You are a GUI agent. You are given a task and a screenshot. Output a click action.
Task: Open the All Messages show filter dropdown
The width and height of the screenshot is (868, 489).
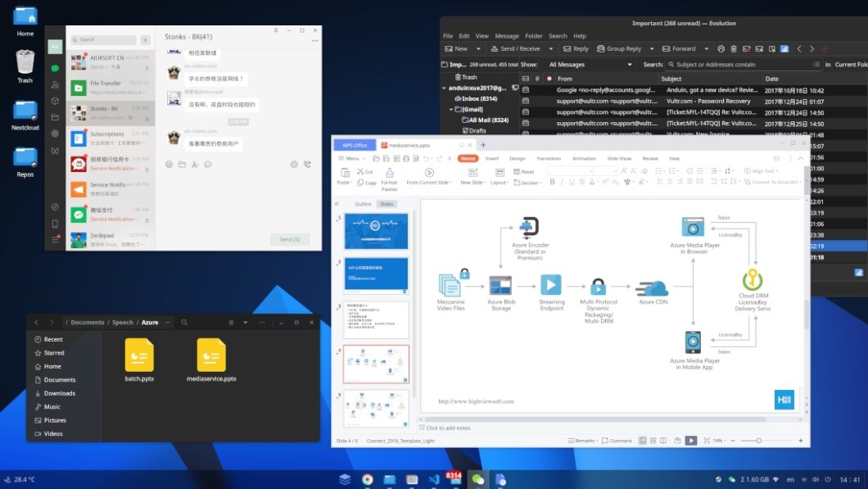(588, 64)
